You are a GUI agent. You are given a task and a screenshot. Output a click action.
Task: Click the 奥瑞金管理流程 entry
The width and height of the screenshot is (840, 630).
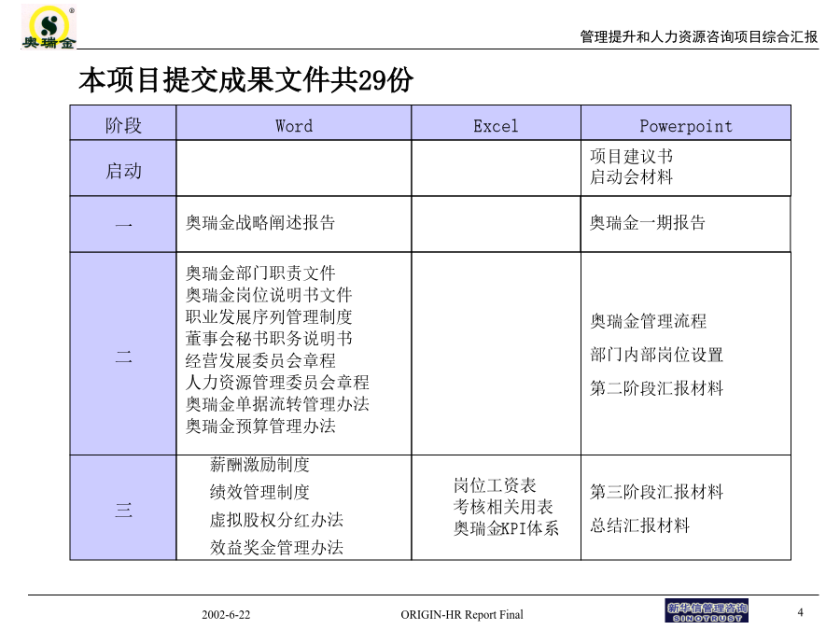(649, 321)
